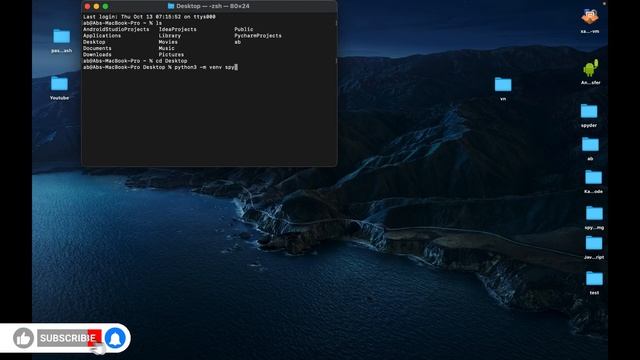Click the 'ls' command on the first prompt

coord(159,23)
